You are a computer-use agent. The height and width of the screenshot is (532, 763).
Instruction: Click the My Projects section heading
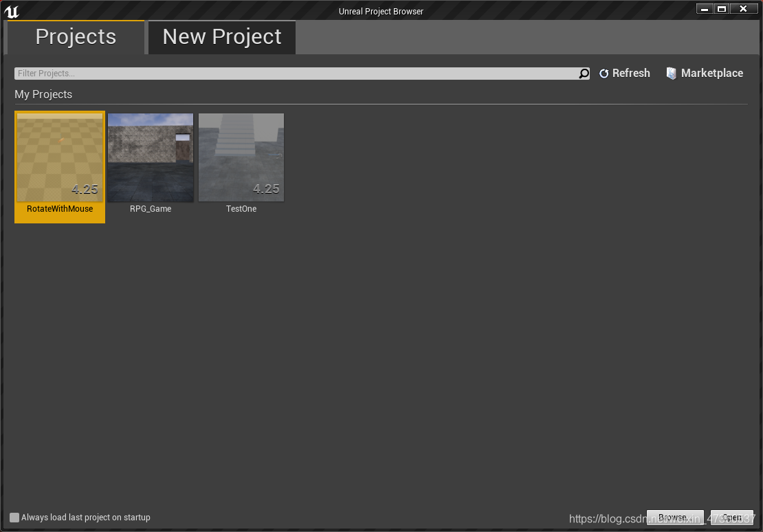tap(43, 94)
